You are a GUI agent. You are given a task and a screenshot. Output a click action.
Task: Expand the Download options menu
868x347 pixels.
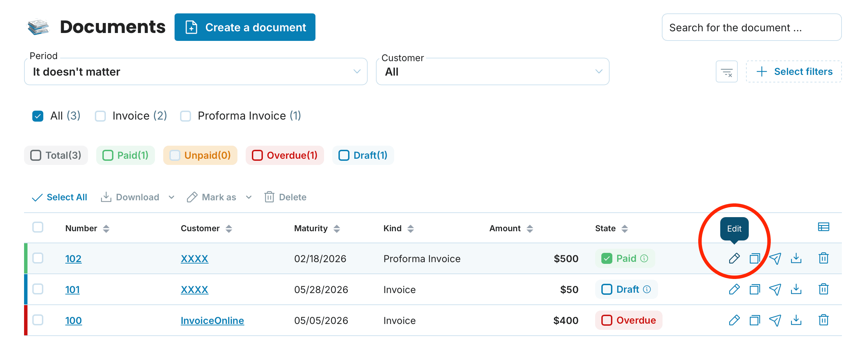171,197
